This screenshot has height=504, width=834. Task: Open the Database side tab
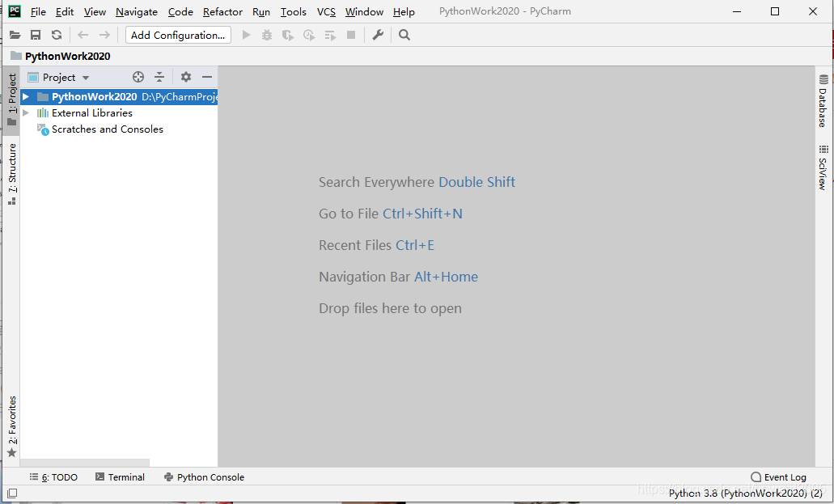(x=823, y=100)
